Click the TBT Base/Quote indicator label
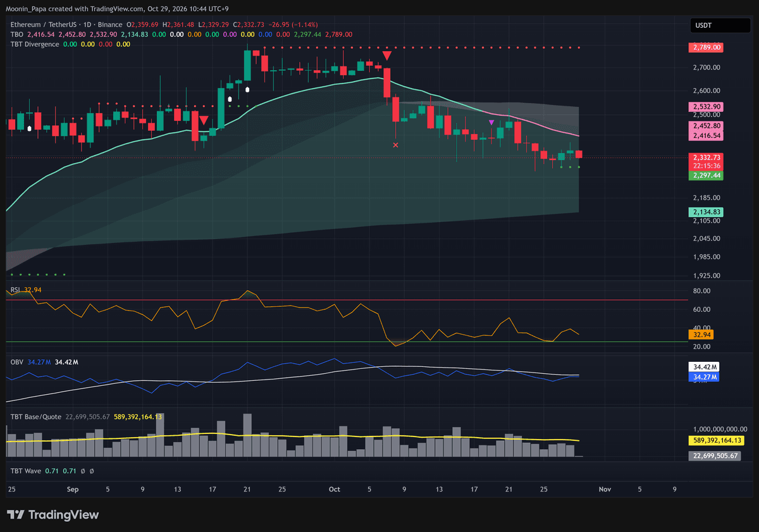The width and height of the screenshot is (759, 532). point(35,417)
